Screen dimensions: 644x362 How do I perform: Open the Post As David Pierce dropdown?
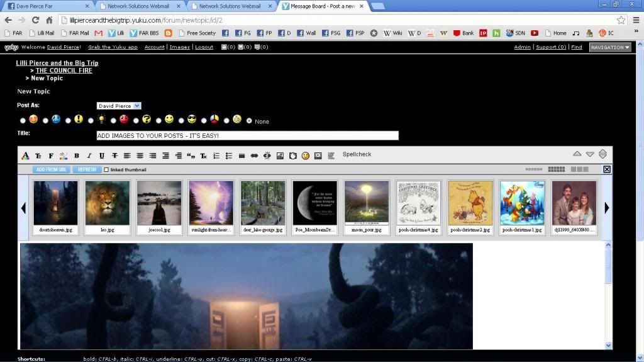click(119, 106)
